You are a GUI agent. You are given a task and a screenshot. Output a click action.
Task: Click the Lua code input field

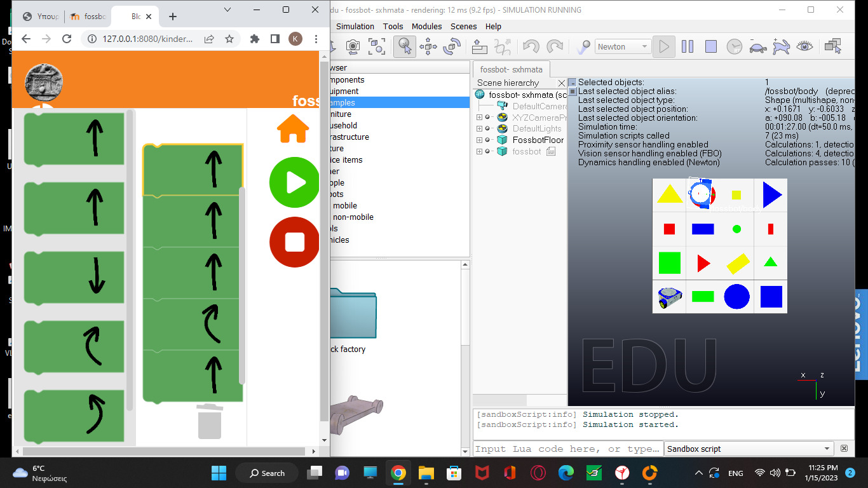tap(567, 449)
